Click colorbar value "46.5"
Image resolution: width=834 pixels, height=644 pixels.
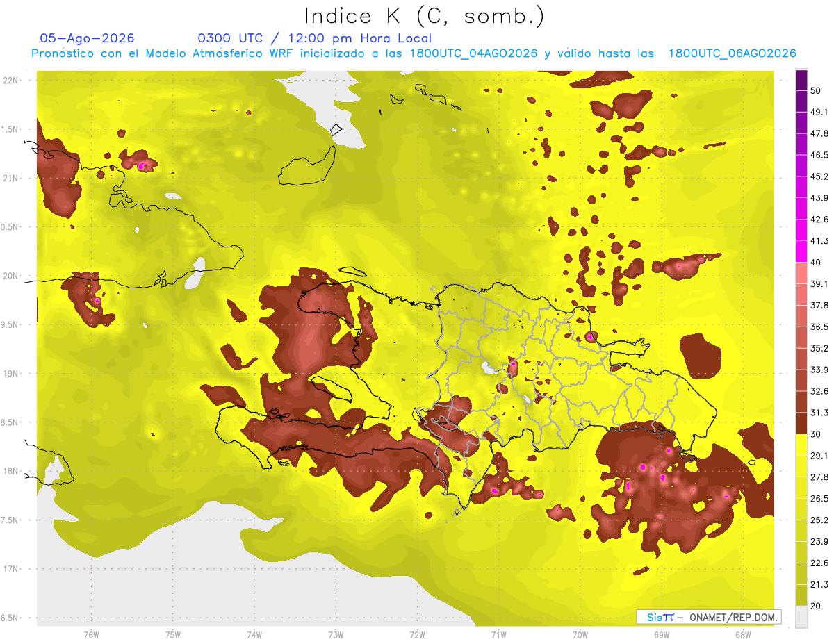pos(819,155)
